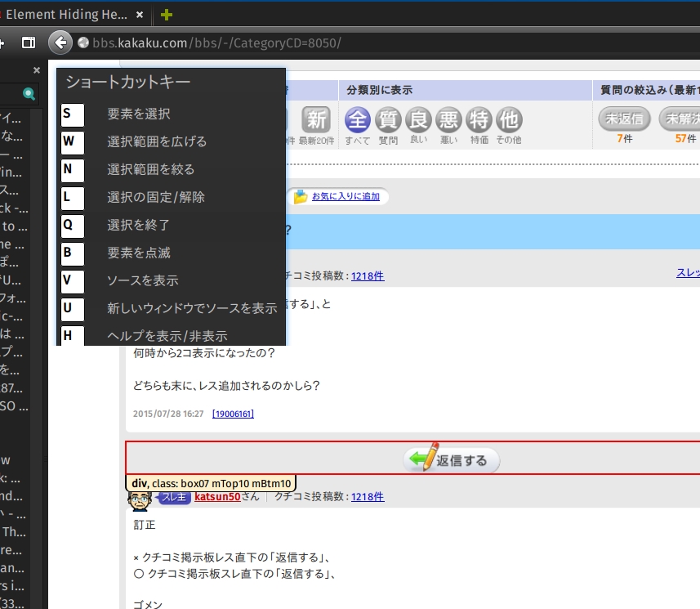Select the 良 (良い) category filter icon
The image size is (700, 609).
[418, 119]
